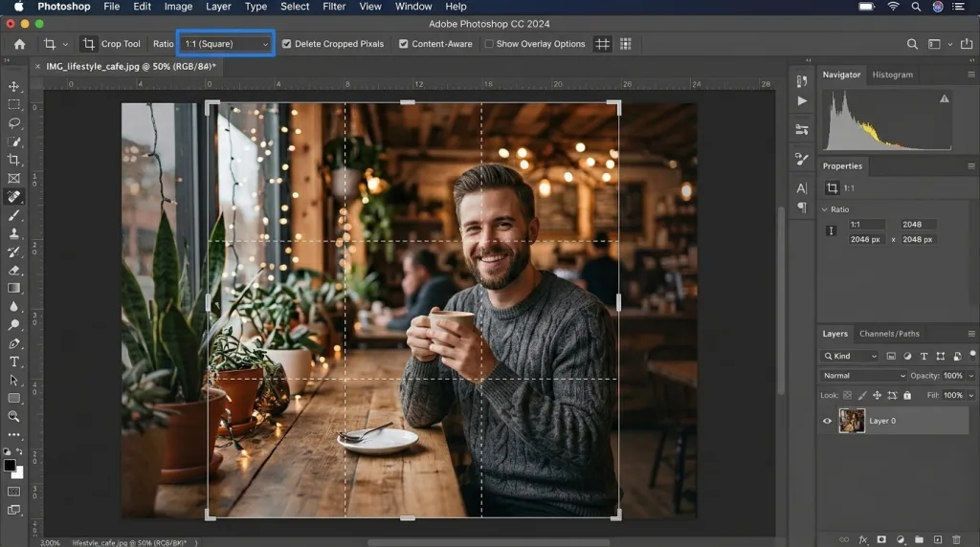Open the Edit Toolbar three-dots button
Viewport: 980px width, 547px height.
pos(13,434)
